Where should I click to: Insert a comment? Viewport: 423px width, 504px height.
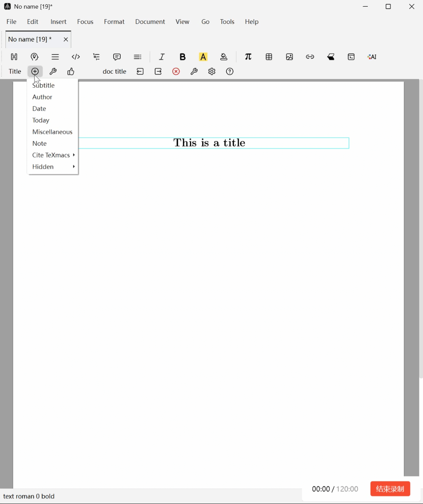(117, 57)
